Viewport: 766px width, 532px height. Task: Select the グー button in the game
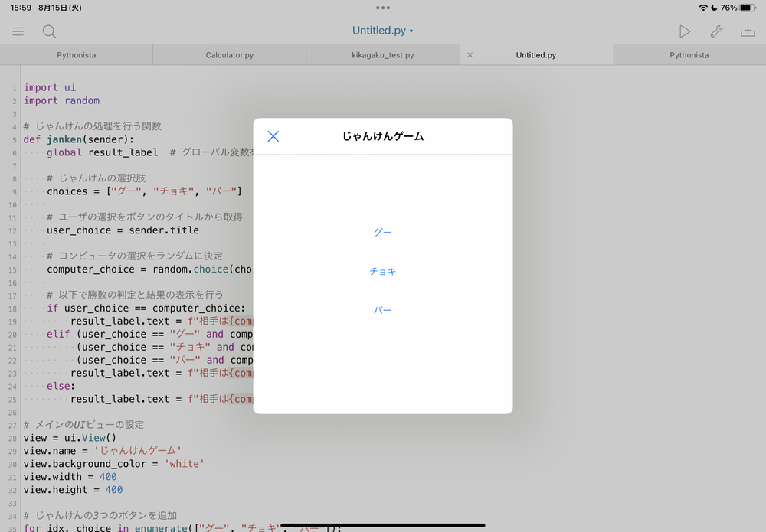click(x=383, y=232)
